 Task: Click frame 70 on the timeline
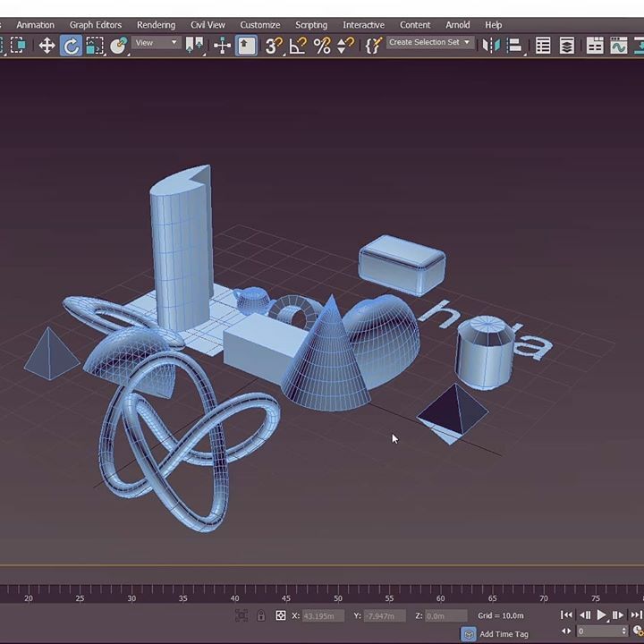(544, 598)
